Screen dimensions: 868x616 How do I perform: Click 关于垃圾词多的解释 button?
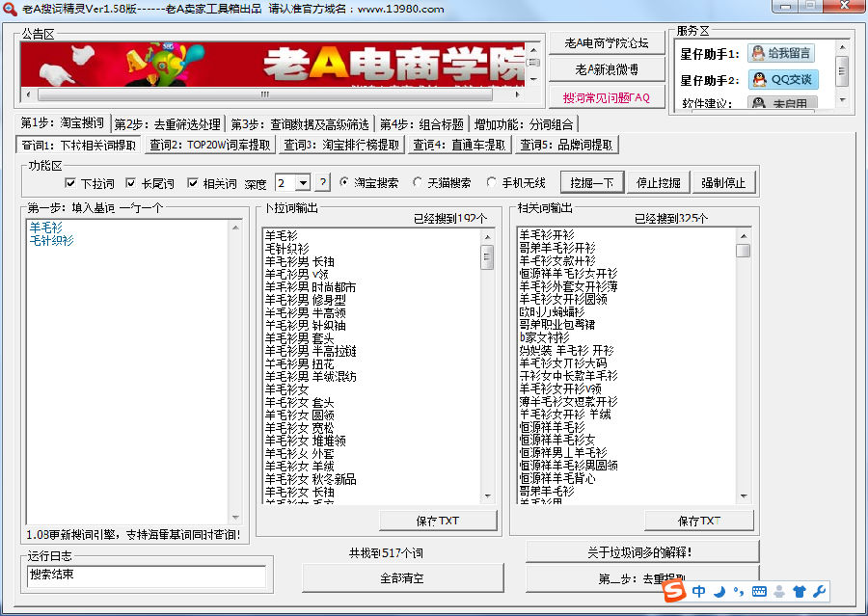tap(642, 551)
